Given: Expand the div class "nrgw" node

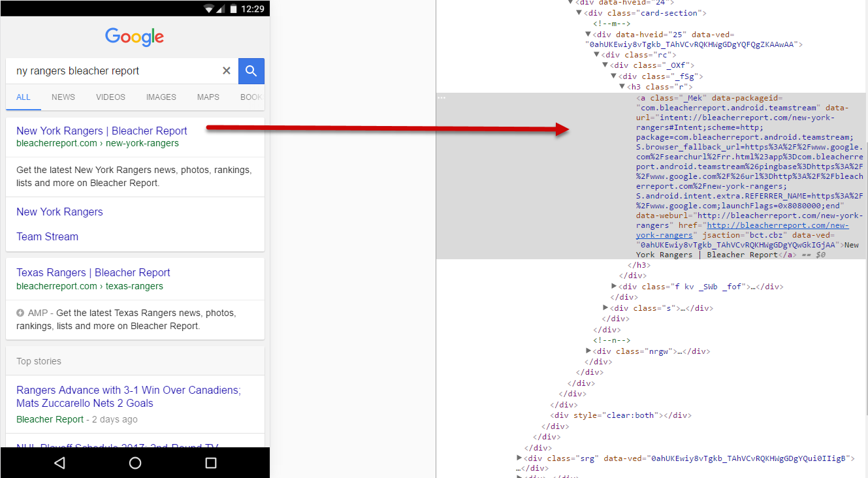Looking at the screenshot, I should (588, 351).
